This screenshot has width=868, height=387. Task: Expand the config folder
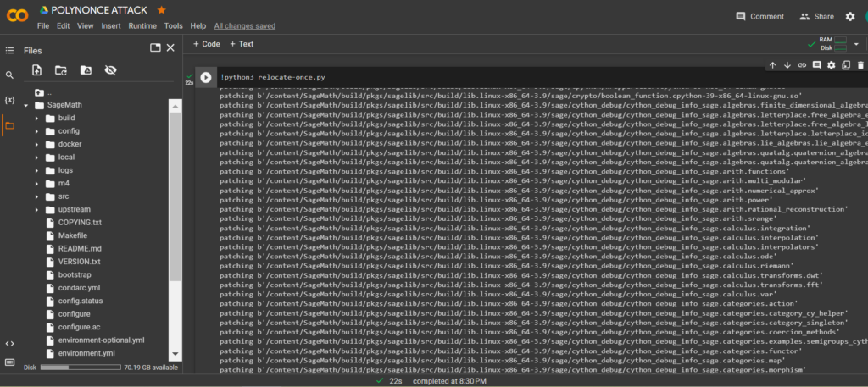pyautogui.click(x=36, y=131)
